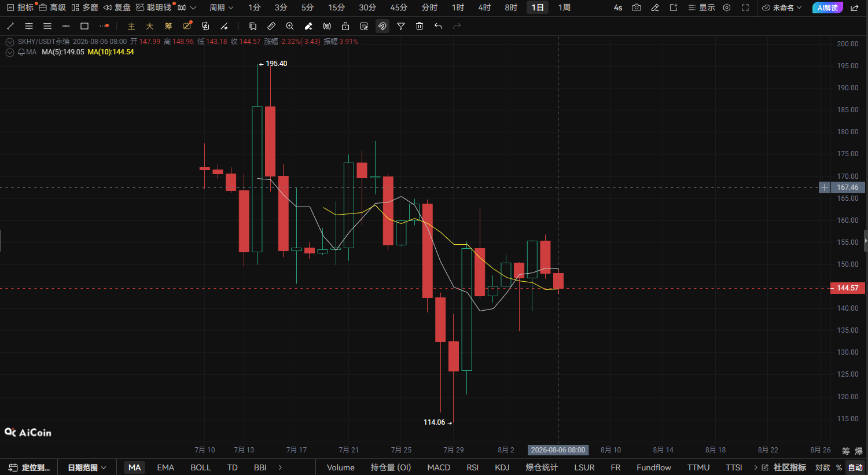The image size is (868, 475).
Task: Open the 显示 display options
Action: point(701,8)
